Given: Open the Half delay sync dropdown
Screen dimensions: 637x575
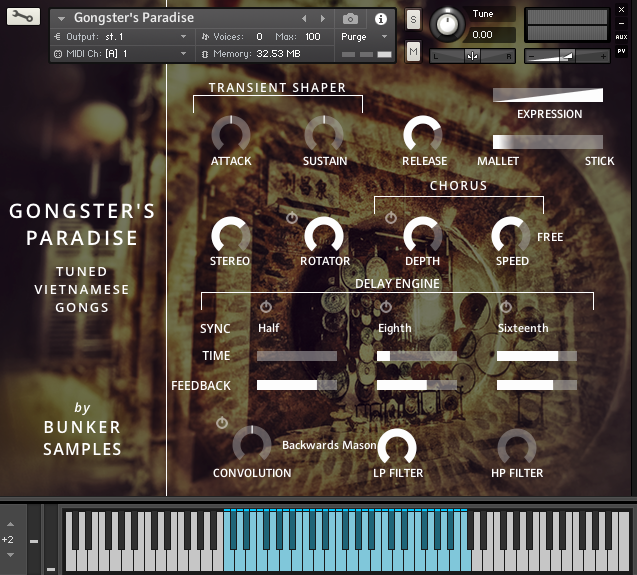Looking at the screenshot, I should [x=269, y=328].
